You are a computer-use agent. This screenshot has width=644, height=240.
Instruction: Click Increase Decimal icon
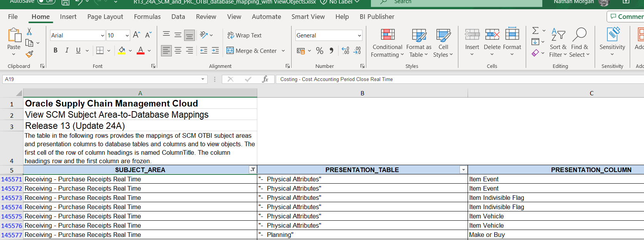point(345,51)
